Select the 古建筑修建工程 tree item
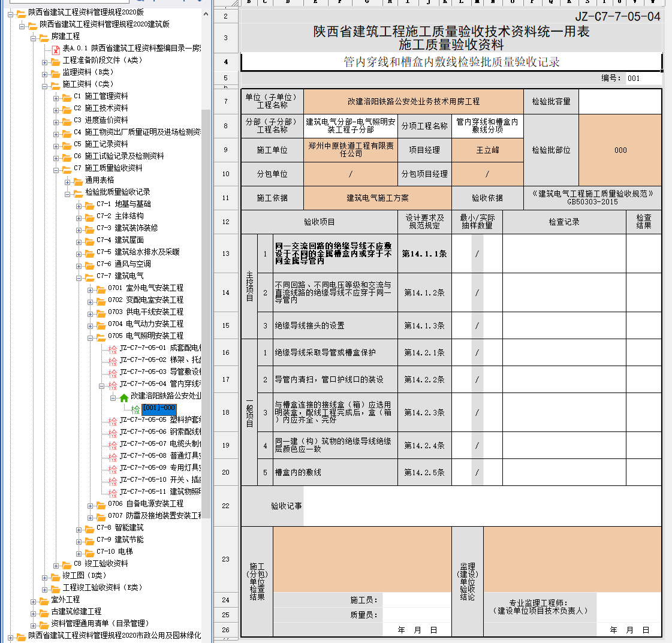 [x=76, y=612]
